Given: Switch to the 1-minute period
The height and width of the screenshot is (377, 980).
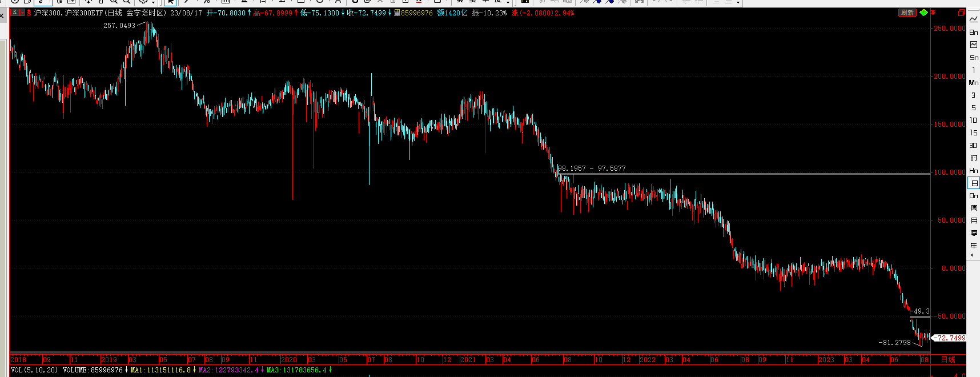Looking at the screenshot, I should coord(974,70).
